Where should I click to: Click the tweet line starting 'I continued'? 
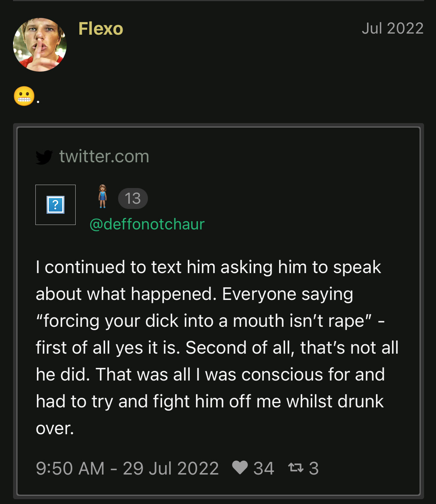[x=208, y=267]
